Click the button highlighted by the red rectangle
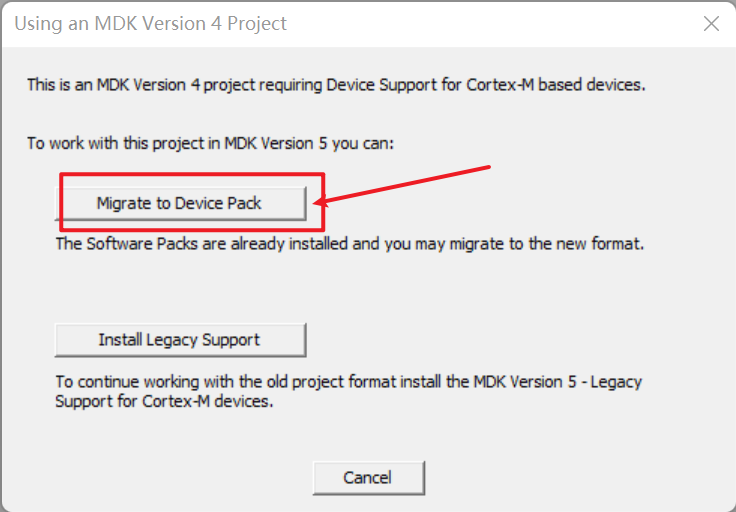Image resolution: width=736 pixels, height=512 pixels. (x=180, y=203)
